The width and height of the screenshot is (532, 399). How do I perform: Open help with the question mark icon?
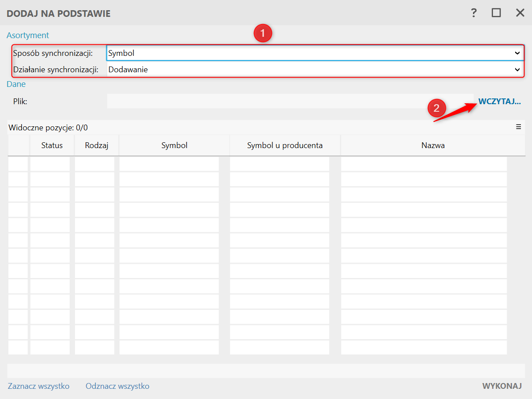pos(473,13)
